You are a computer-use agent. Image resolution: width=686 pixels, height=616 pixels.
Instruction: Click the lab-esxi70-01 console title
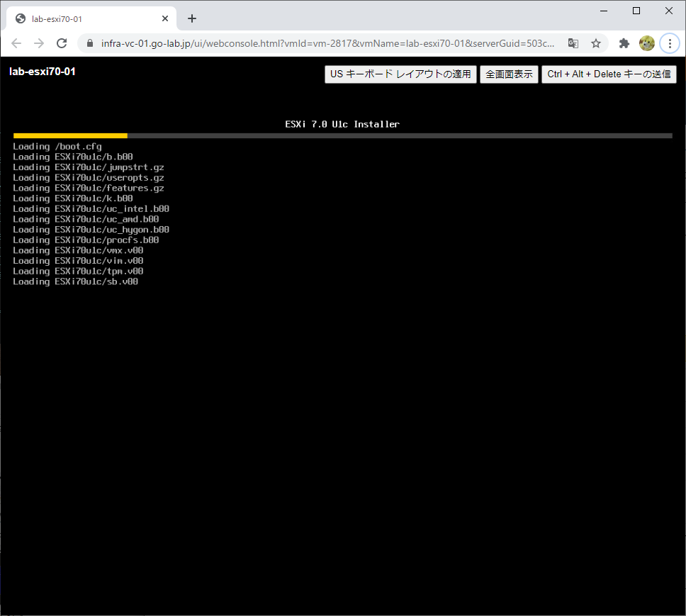pos(43,72)
